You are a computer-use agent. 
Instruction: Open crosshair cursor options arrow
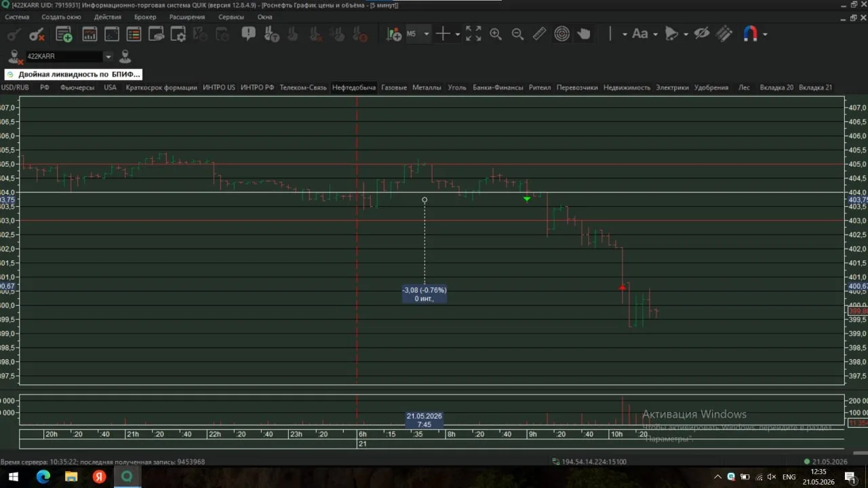point(458,34)
